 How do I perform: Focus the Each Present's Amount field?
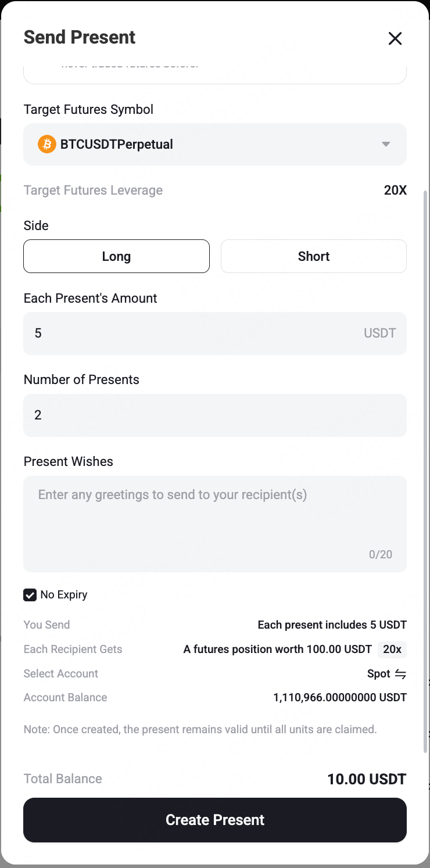pos(215,333)
